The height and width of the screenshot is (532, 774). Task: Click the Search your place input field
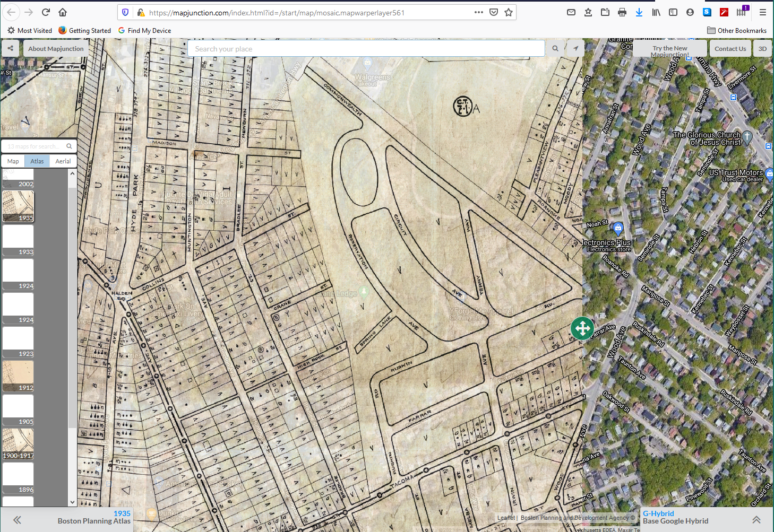coord(366,49)
